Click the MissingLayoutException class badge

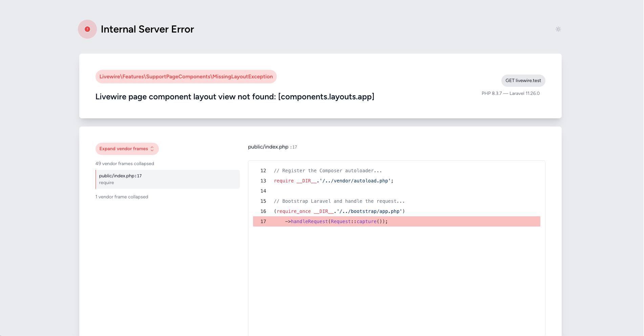tap(186, 77)
